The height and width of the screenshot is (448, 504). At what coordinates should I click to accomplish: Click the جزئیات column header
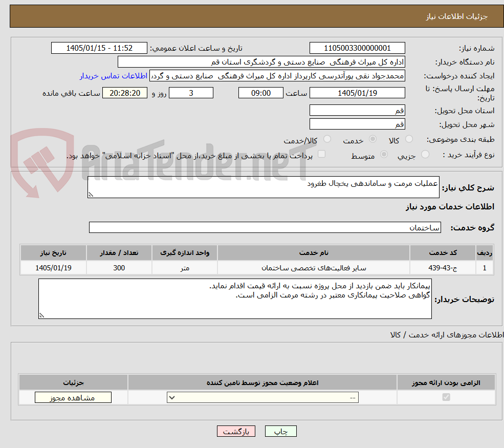coord(73,382)
